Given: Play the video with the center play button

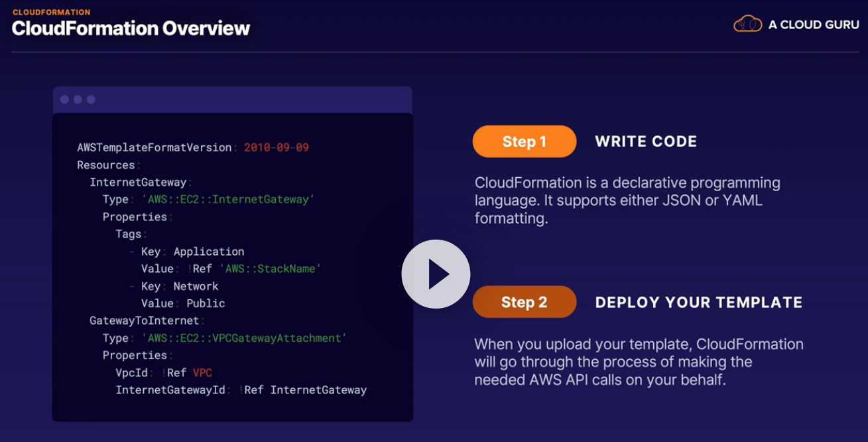Looking at the screenshot, I should (436, 274).
